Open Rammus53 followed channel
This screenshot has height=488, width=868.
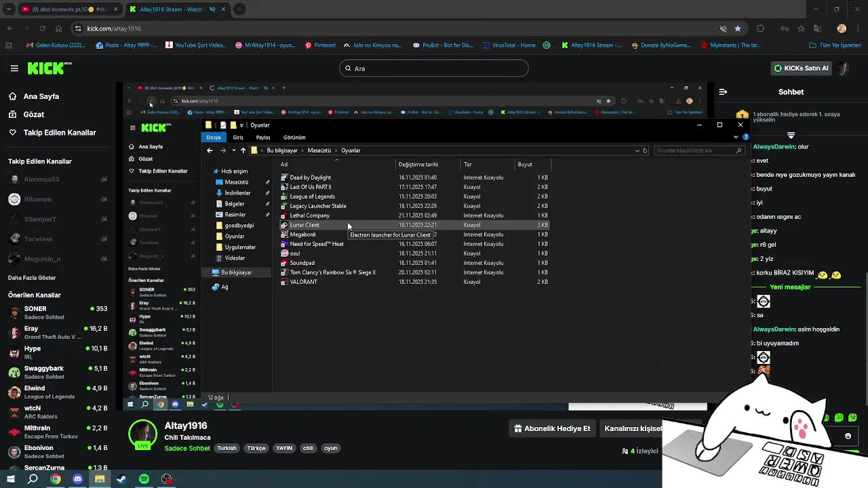(58, 180)
